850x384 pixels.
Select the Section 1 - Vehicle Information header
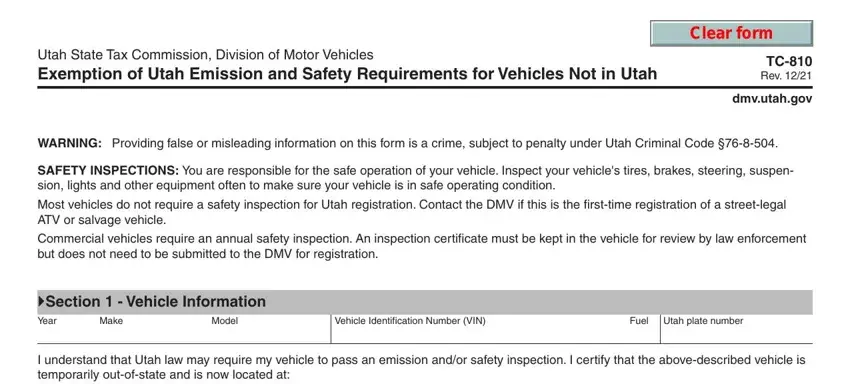pos(425,302)
